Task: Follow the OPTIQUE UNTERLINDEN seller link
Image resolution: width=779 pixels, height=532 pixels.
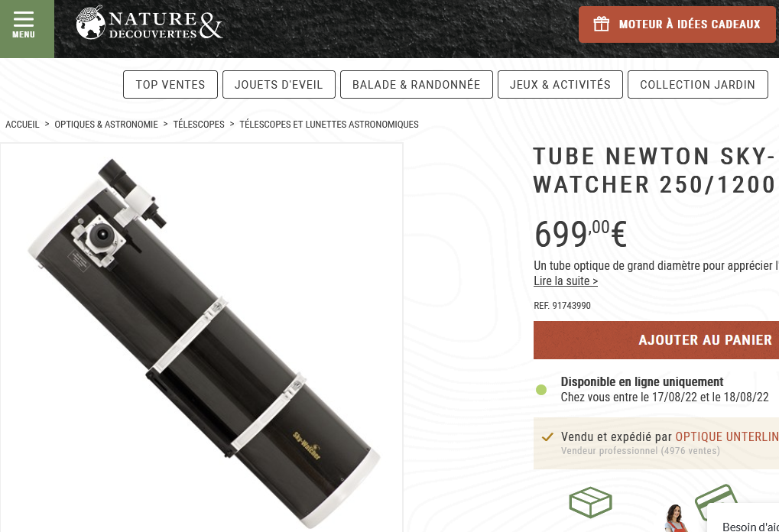Action: point(727,436)
